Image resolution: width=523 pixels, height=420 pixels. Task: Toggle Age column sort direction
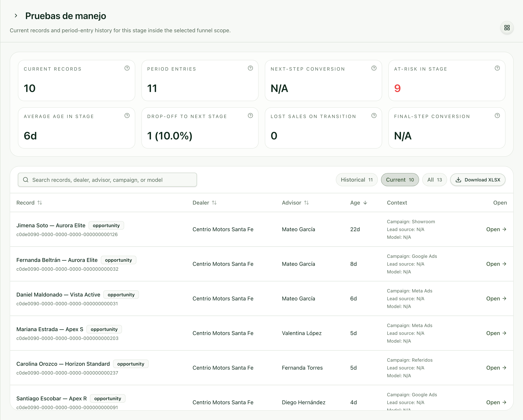(x=359, y=203)
